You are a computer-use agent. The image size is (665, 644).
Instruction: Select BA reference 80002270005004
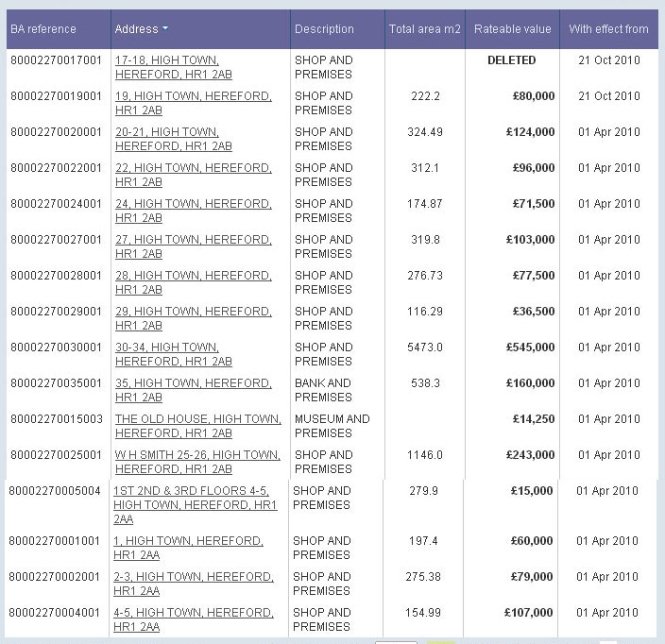tap(54, 491)
